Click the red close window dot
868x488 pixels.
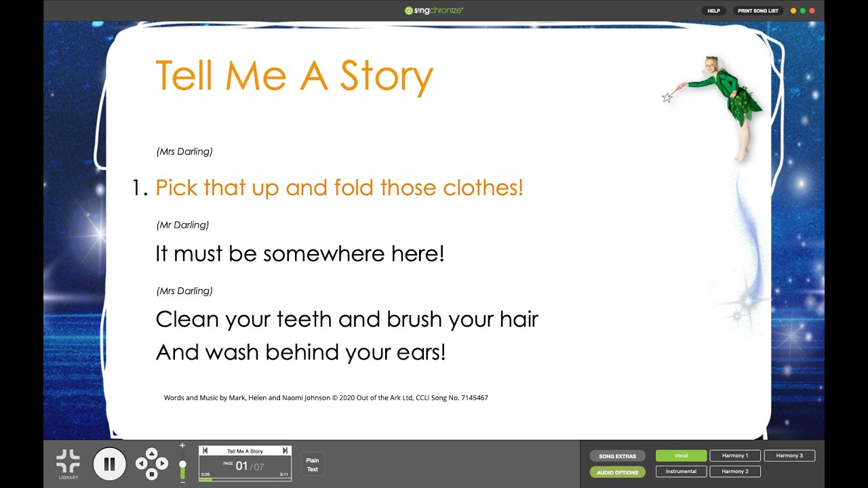click(x=812, y=11)
